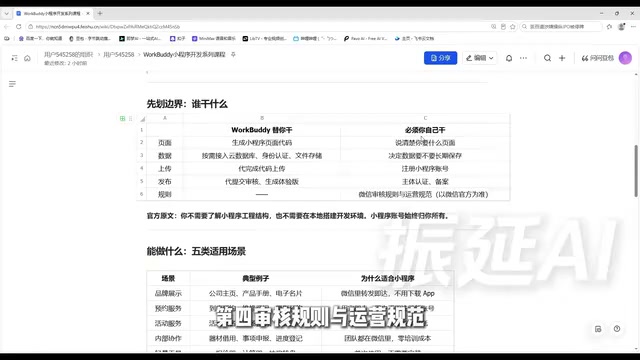Screen dimensions: 640x360
Task: Click the '规则' cell in row 6
Action: [165, 194]
